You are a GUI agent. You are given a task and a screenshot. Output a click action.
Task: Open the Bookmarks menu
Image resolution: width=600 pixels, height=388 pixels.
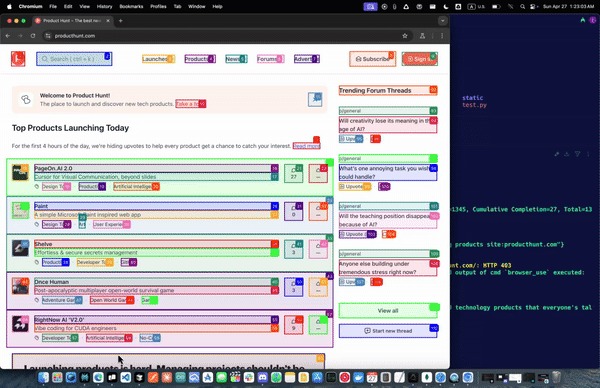[131, 7]
